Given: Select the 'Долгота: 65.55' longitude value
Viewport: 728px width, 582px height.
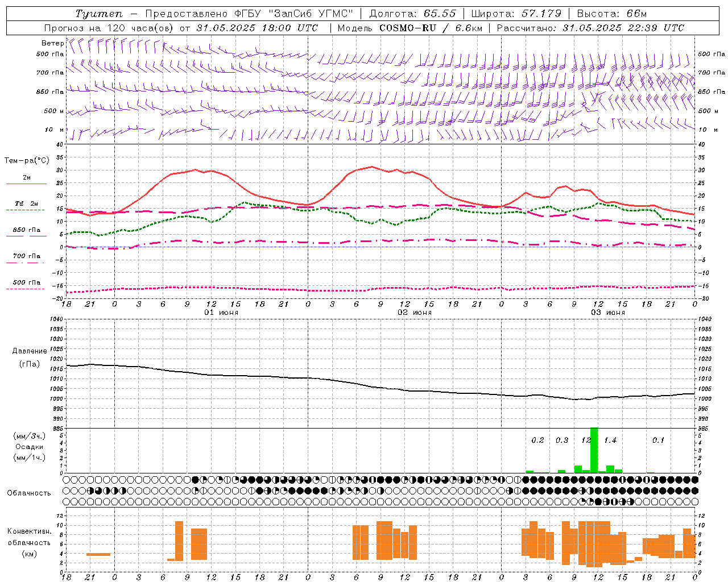Looking at the screenshot, I should [412, 14].
